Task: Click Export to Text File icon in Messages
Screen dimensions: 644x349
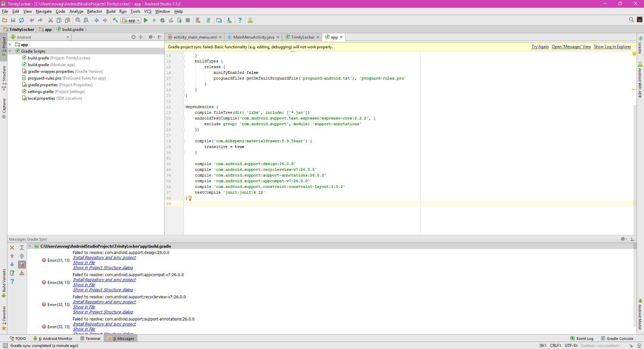Action: click(12, 273)
